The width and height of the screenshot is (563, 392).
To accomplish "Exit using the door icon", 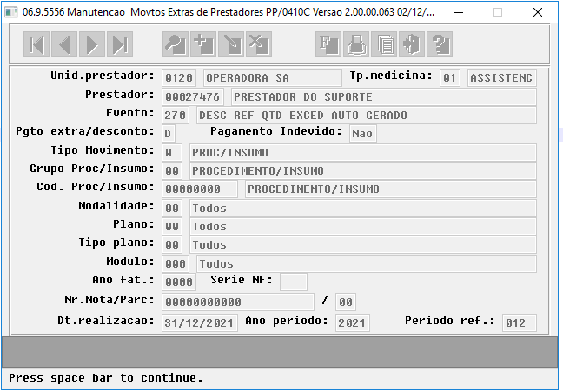I will (412, 44).
